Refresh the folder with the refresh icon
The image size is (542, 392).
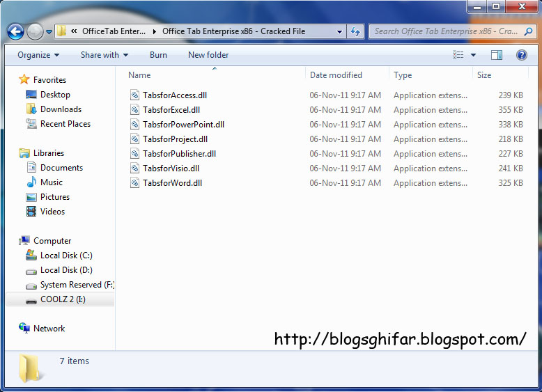(x=355, y=32)
